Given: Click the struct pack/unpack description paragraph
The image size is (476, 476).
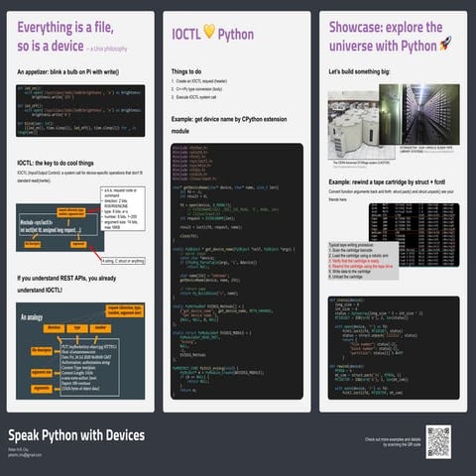Looking at the screenshot, I should pos(391,195).
